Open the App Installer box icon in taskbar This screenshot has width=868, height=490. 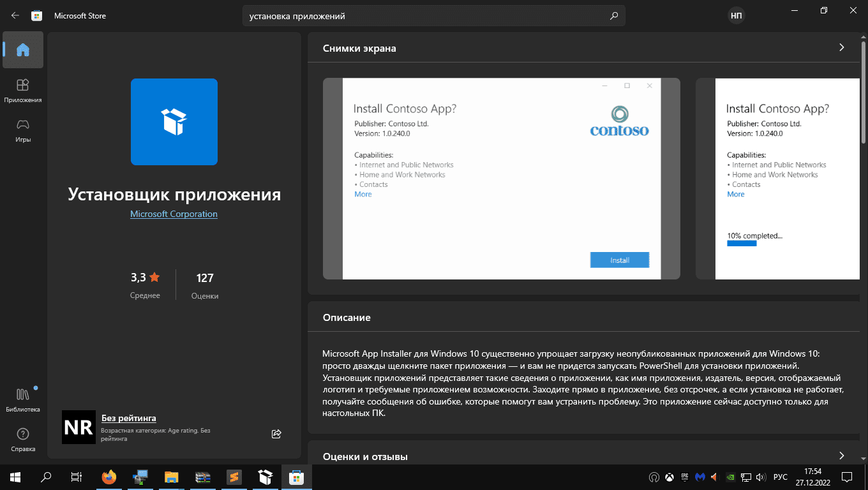(266, 477)
